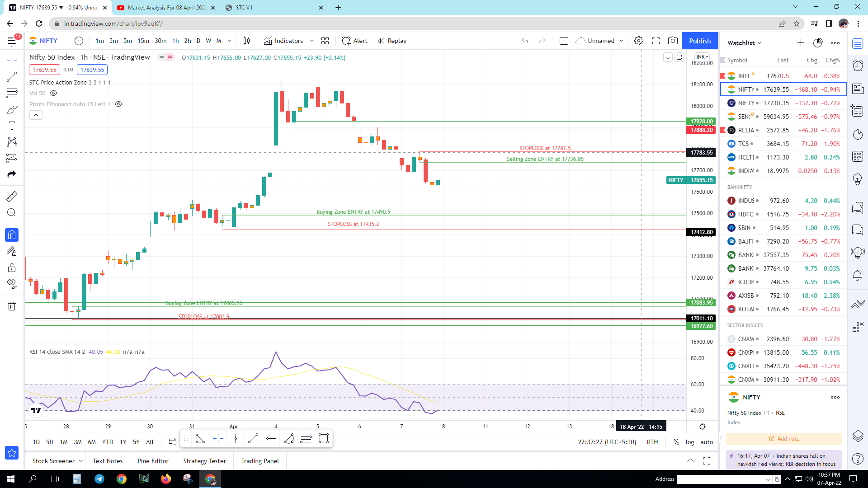Take a chart snapshot with camera icon

[673, 41]
